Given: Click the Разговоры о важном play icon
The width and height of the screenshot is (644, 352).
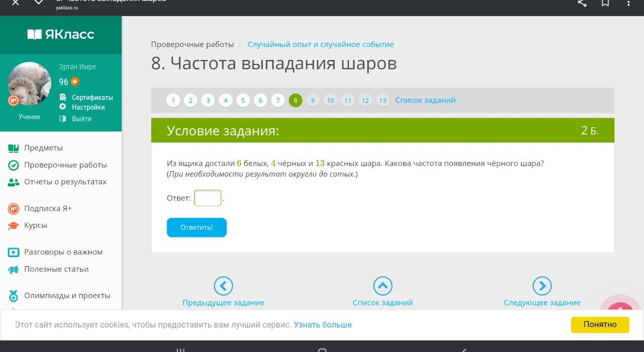Looking at the screenshot, I should click(x=13, y=252).
